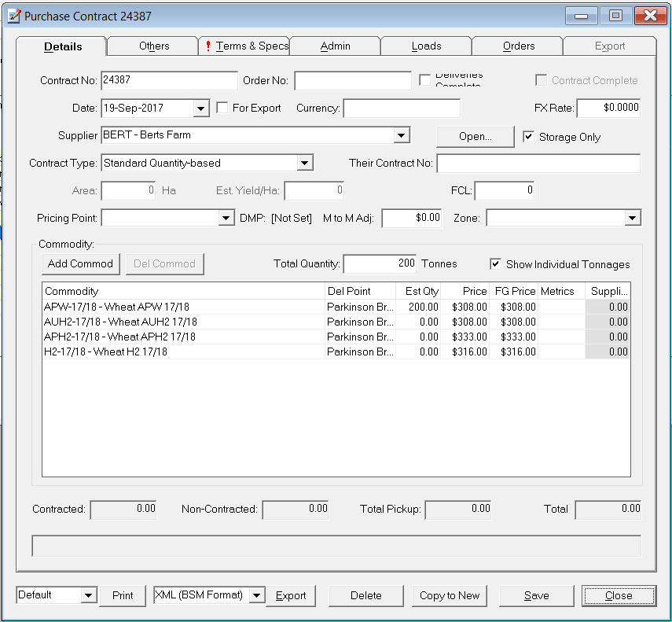The image size is (672, 622).
Task: Click the FX Rate field
Action: (x=608, y=108)
